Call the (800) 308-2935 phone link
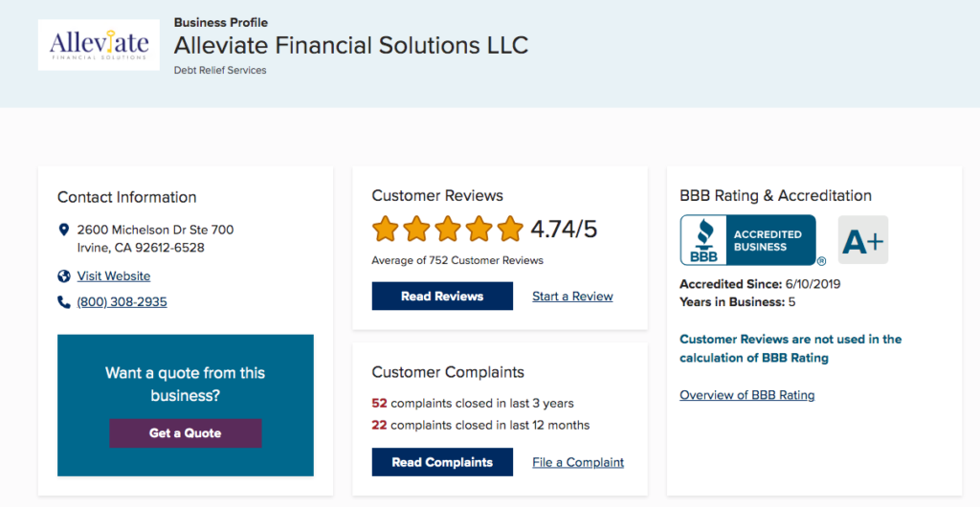The width and height of the screenshot is (980, 507). click(x=122, y=302)
